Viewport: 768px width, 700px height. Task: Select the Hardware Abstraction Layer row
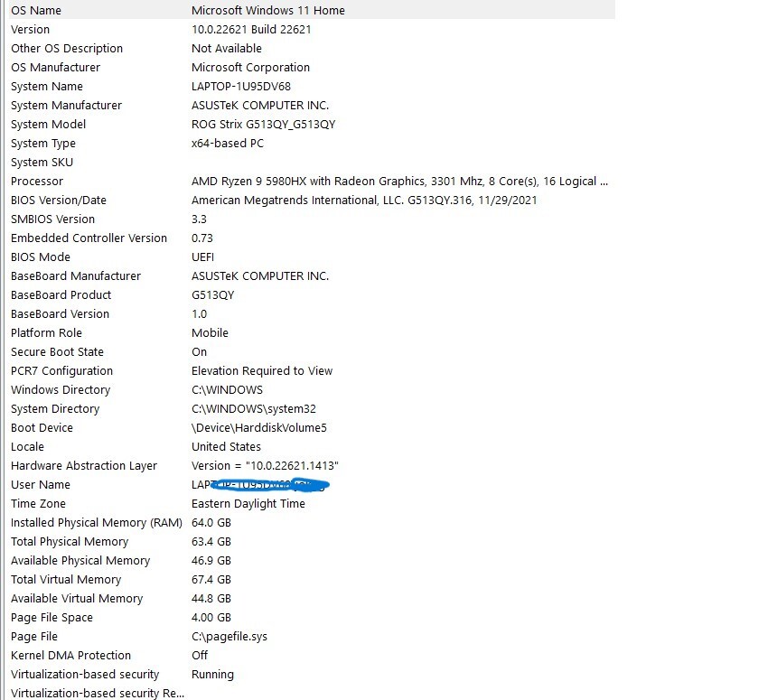312,466
